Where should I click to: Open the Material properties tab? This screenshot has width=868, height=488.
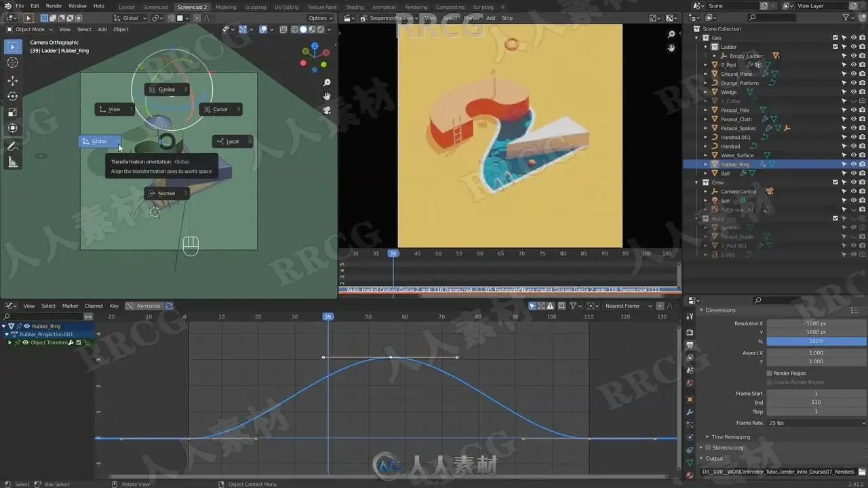click(x=690, y=475)
